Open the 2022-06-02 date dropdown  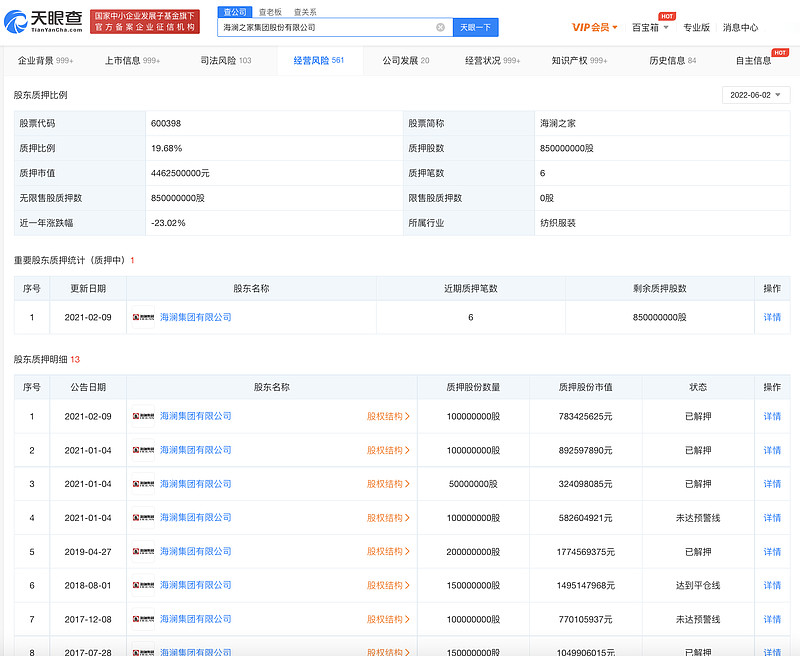point(756,95)
